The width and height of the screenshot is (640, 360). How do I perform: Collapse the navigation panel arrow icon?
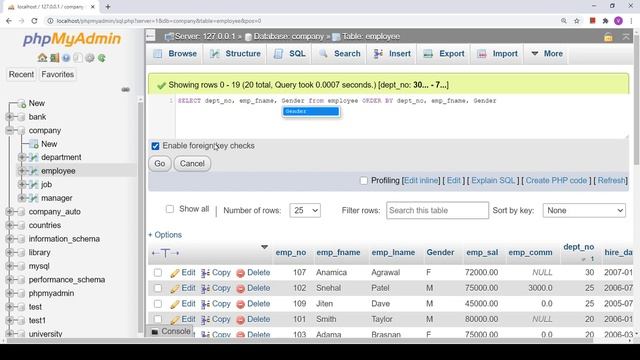[x=150, y=36]
